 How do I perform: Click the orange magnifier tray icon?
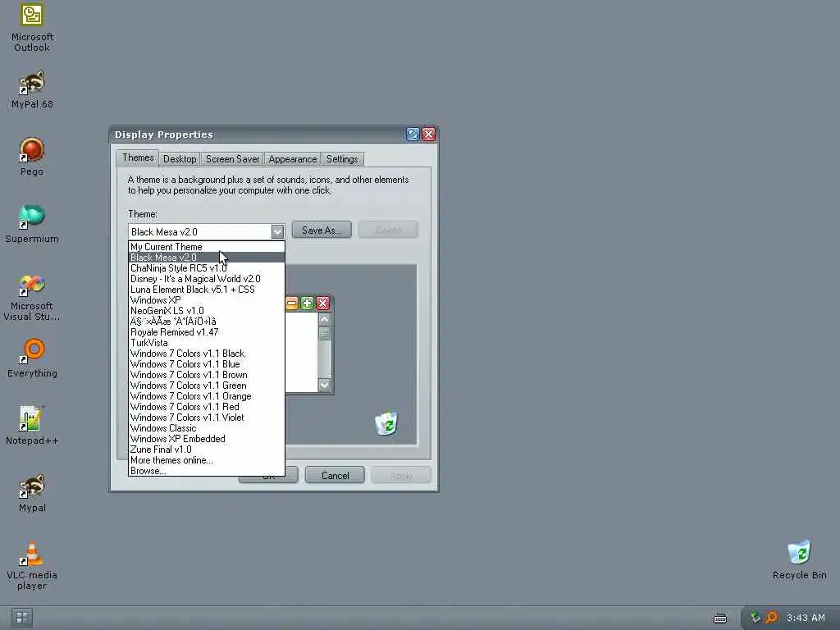pos(771,618)
